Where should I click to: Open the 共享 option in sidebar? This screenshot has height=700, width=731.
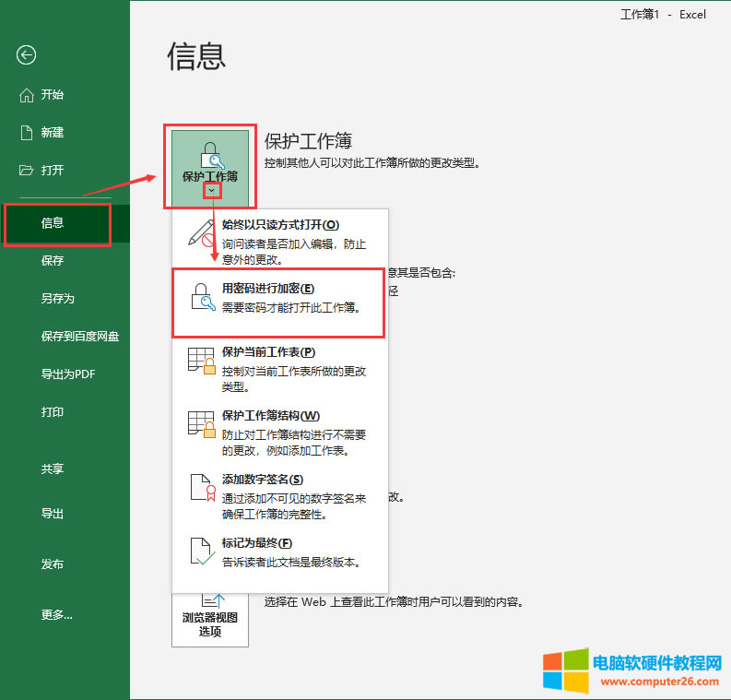click(53, 469)
